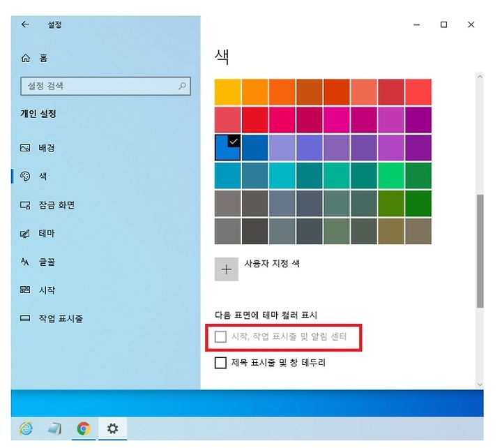This screenshot has height=448, width=502.
Task: Minimize the settings window
Action: [x=416, y=24]
